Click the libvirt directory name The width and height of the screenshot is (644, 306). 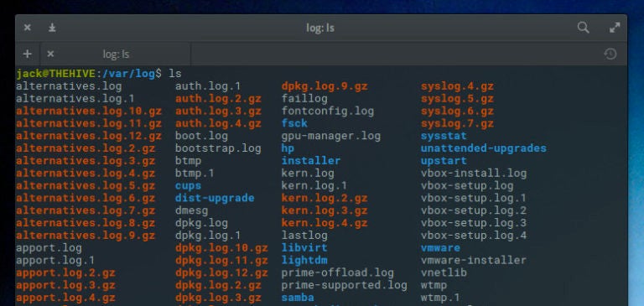click(x=304, y=248)
